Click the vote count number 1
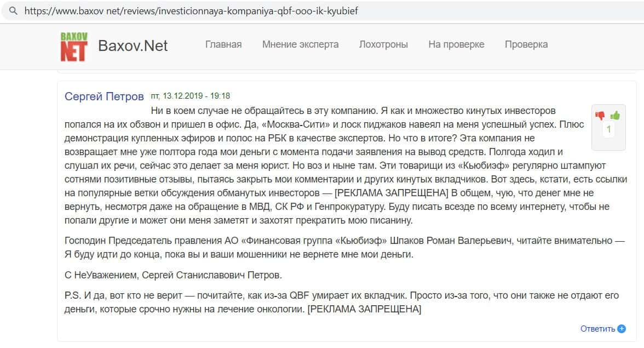This screenshot has height=348, width=644. pyautogui.click(x=608, y=130)
